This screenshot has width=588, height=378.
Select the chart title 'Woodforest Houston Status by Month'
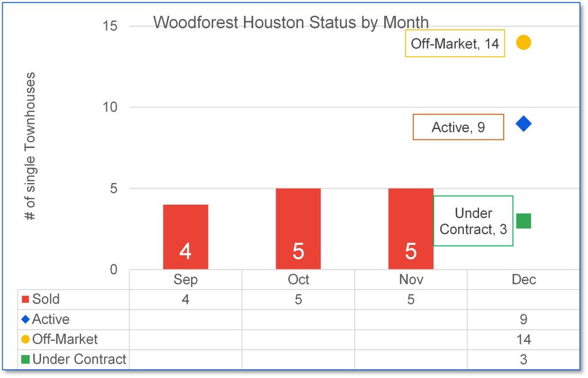[x=291, y=22]
